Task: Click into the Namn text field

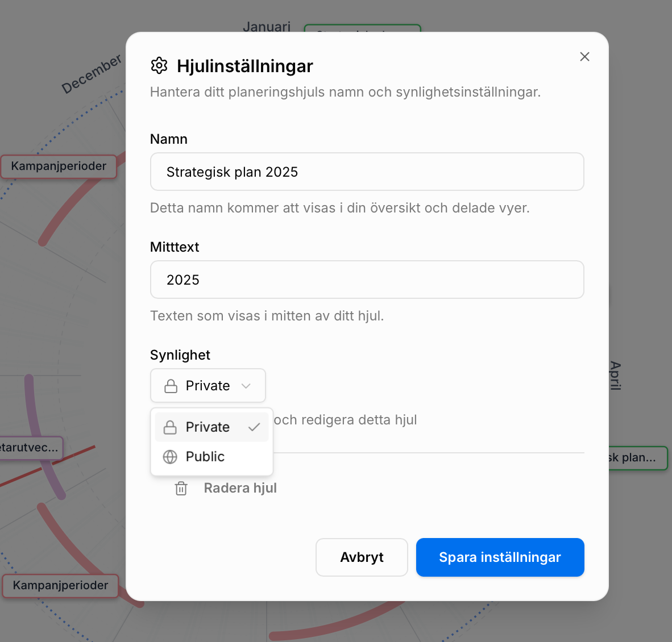Action: click(367, 172)
